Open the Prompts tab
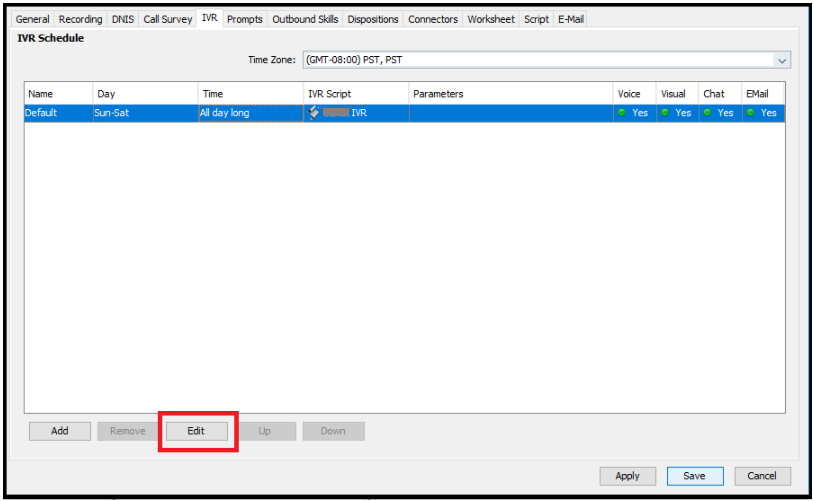Viewport: 813px width, 501px height. tap(245, 19)
